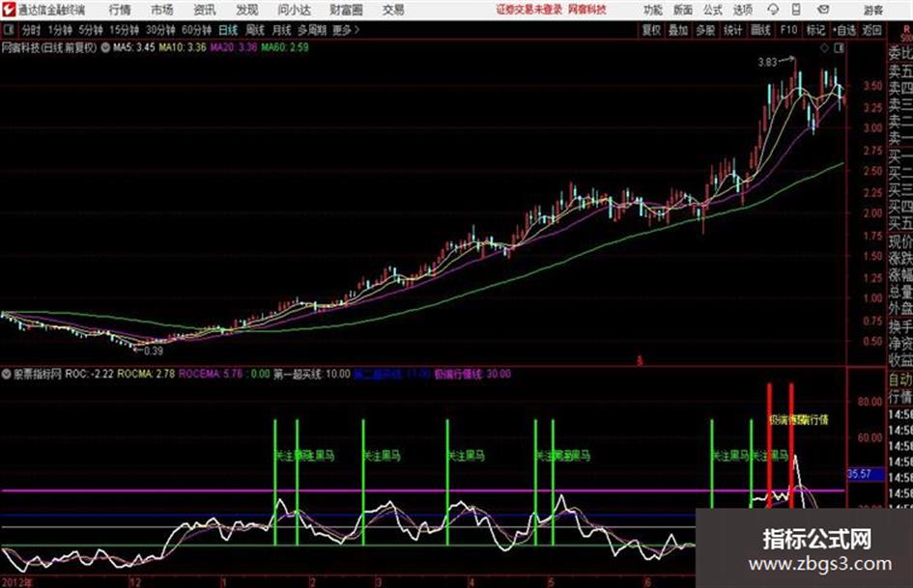913x588 pixels.
Task: Open the 选项 menu
Action: click(743, 10)
